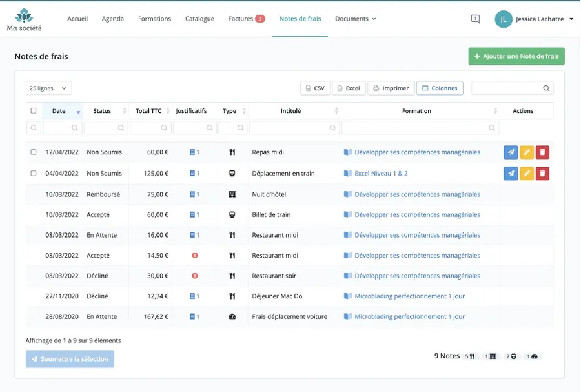Export the table as CSV
The image size is (581, 392).
[x=315, y=88]
